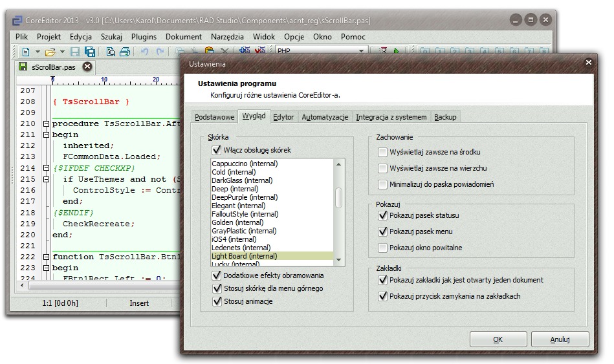The image size is (614, 364).
Task: Click the New document toolbar icon
Action: [x=25, y=52]
